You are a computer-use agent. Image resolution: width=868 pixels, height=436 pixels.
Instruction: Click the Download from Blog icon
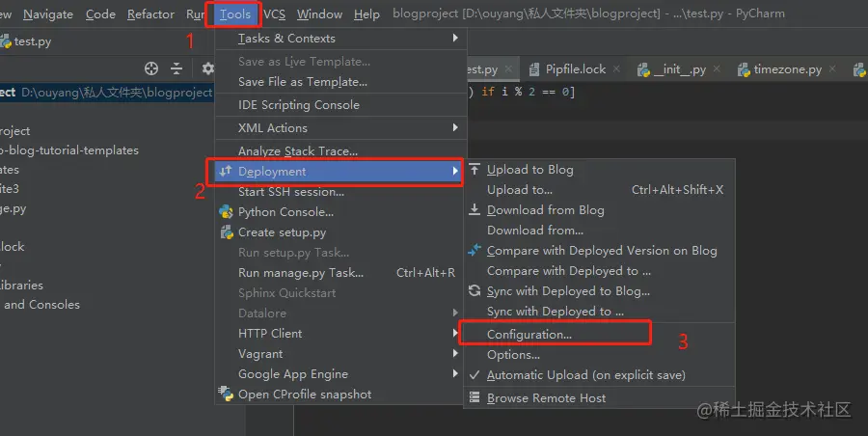point(475,209)
